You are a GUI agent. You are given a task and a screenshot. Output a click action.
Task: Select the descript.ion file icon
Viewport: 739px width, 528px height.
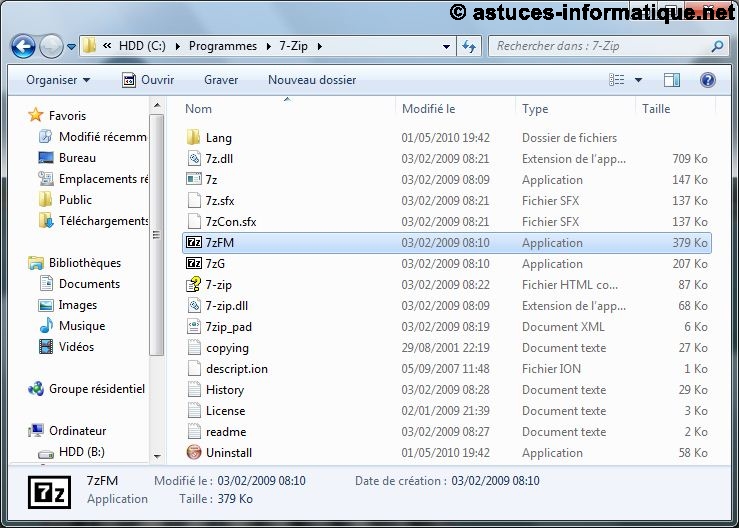point(194,368)
